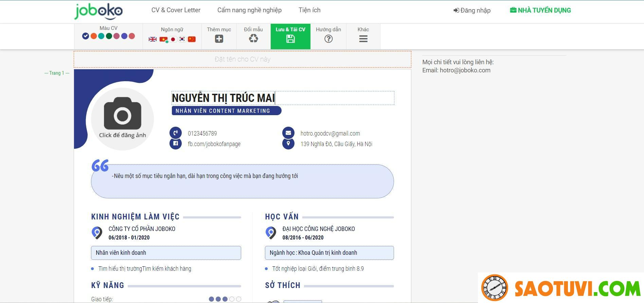The width and height of the screenshot is (644, 303).
Task: Switch CV language to English flag
Action: click(x=153, y=39)
